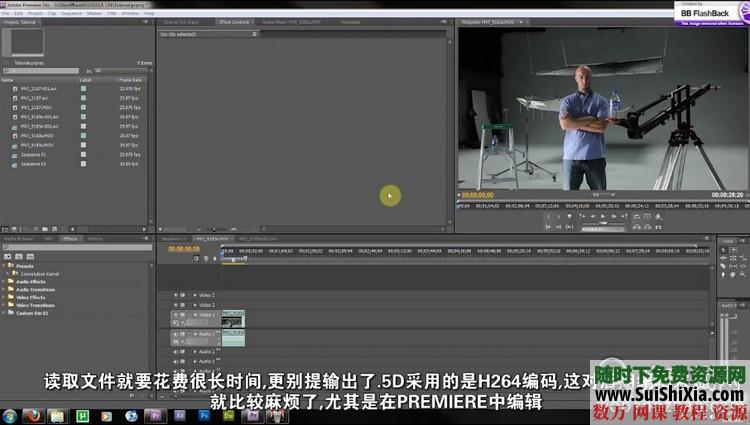Viewport: 750px width, 425px height.
Task: Select the Slide tool
Action: coord(743,266)
